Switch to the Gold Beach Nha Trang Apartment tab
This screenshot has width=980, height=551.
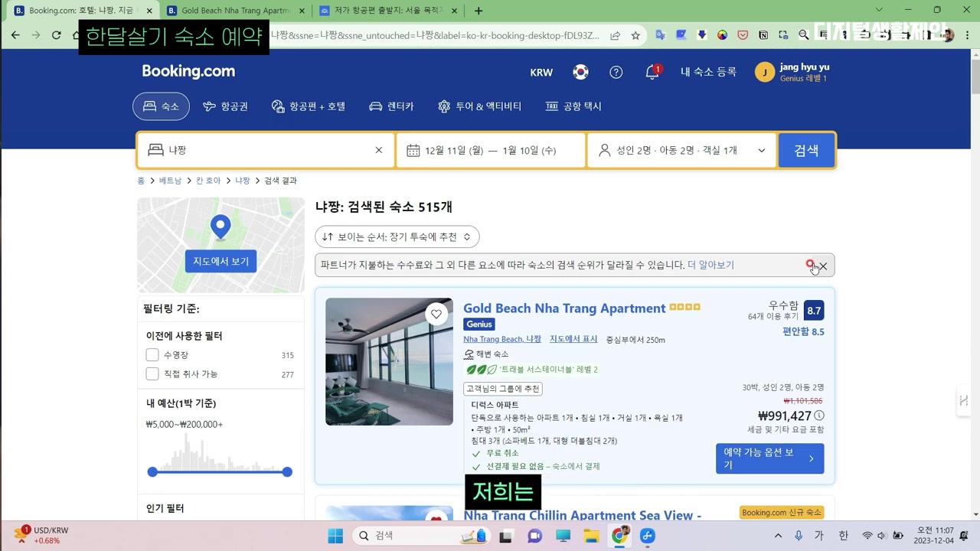click(234, 11)
